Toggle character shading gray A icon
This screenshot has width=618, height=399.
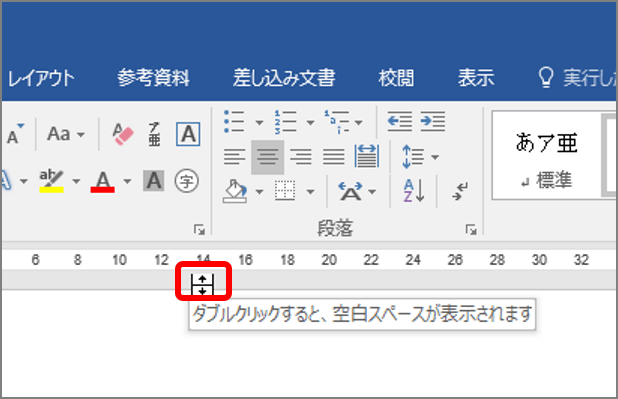[153, 181]
